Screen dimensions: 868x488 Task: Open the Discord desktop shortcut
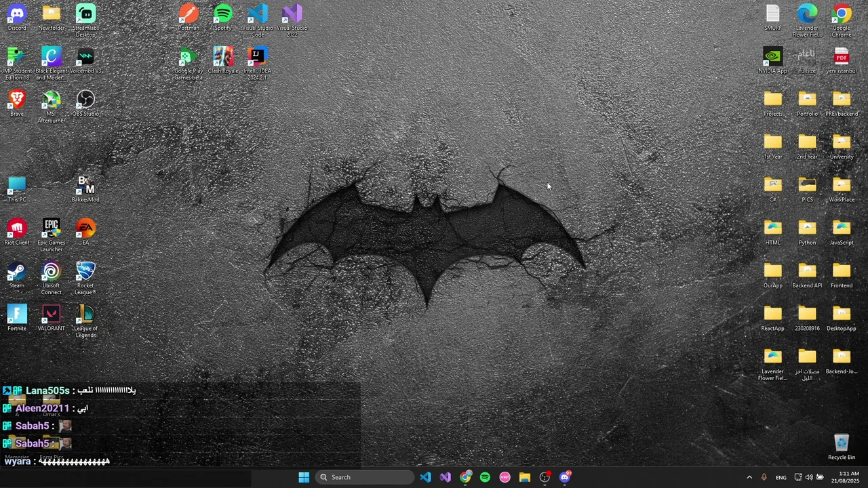coord(17,18)
